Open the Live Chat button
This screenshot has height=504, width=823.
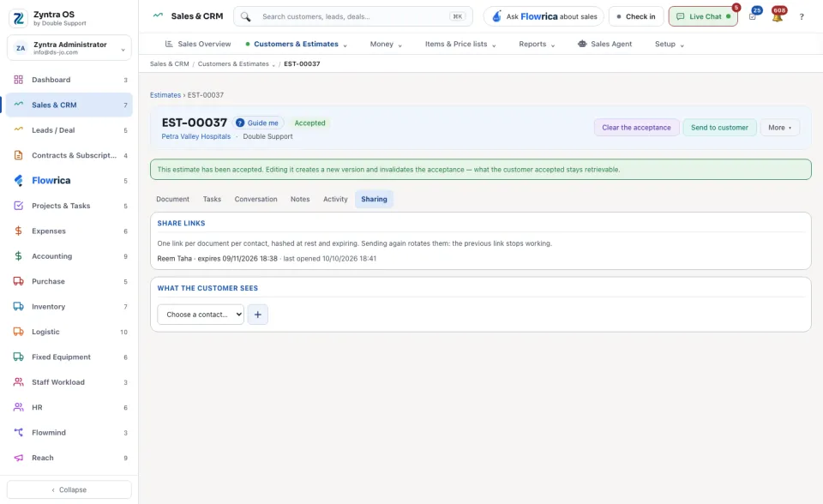pyautogui.click(x=703, y=17)
